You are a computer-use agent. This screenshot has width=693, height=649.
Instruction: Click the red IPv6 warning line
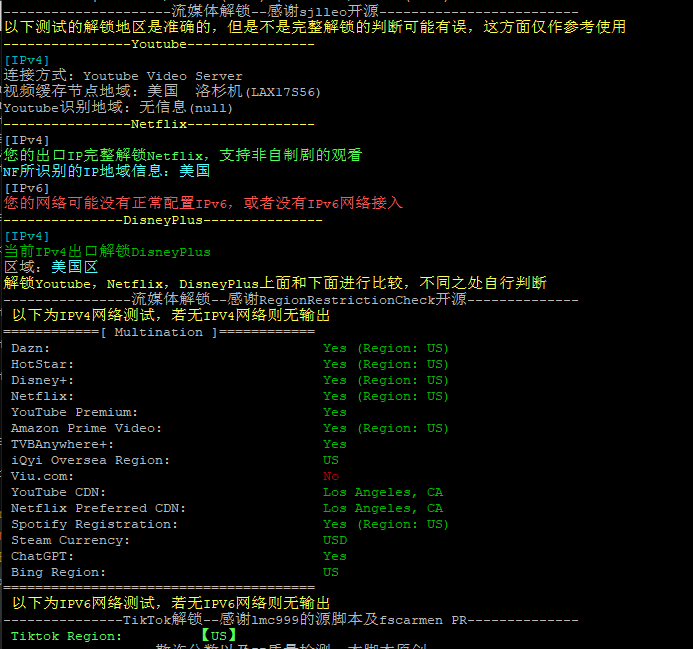[x=203, y=203]
